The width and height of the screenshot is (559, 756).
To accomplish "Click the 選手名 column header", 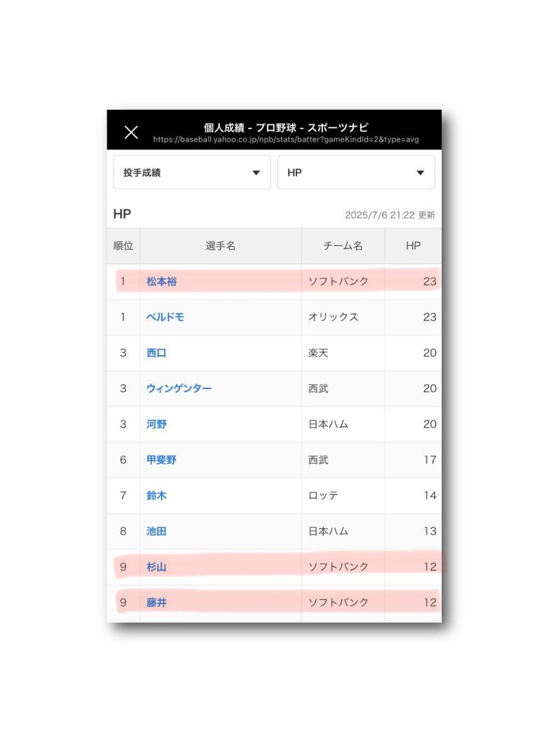I will point(220,246).
